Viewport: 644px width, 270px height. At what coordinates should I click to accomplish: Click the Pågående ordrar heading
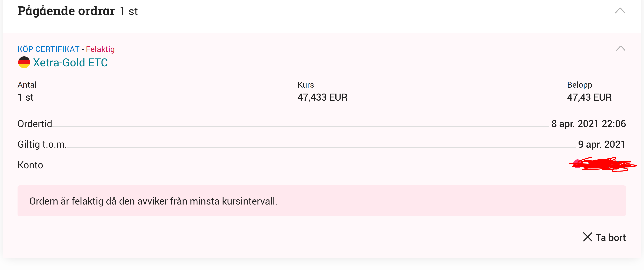(x=66, y=11)
